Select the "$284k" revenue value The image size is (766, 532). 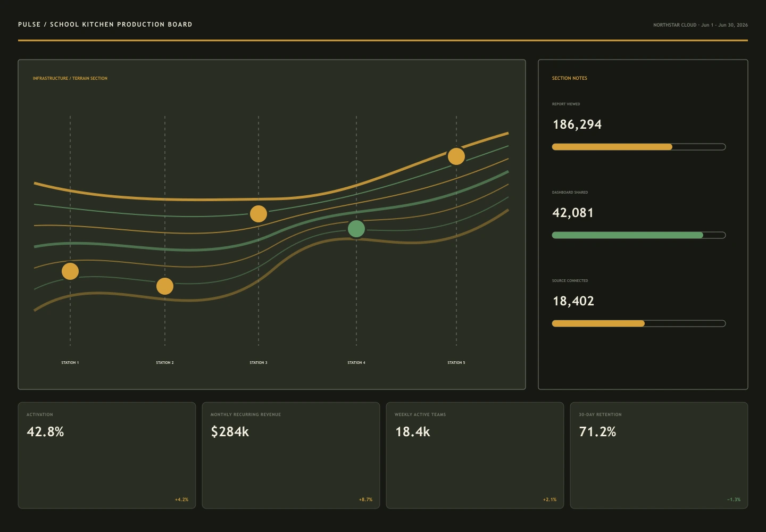230,431
